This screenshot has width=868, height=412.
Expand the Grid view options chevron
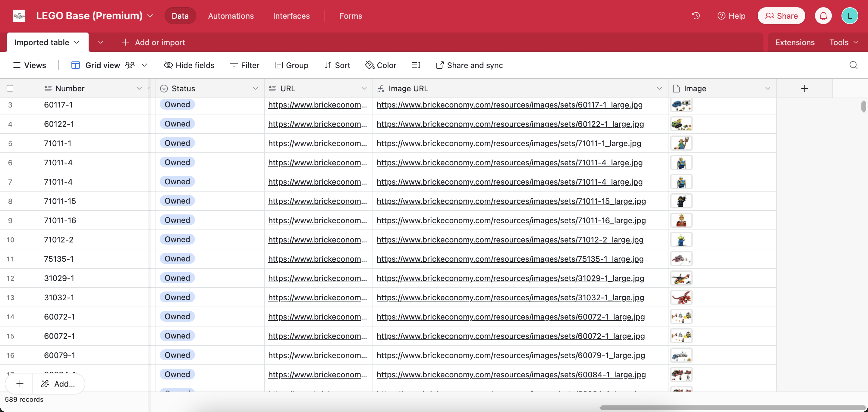click(x=144, y=65)
